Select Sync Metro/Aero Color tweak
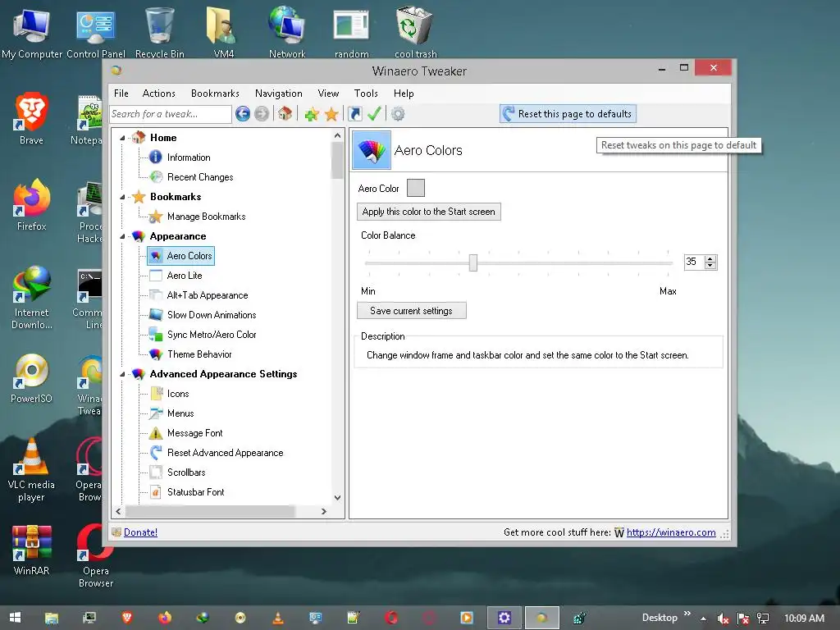The height and width of the screenshot is (630, 840). pyautogui.click(x=212, y=335)
